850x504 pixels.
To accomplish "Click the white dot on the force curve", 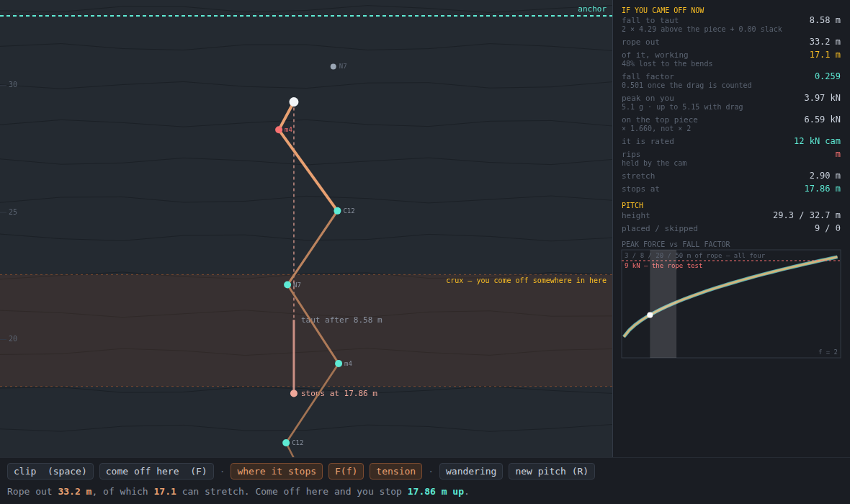I will point(650,315).
